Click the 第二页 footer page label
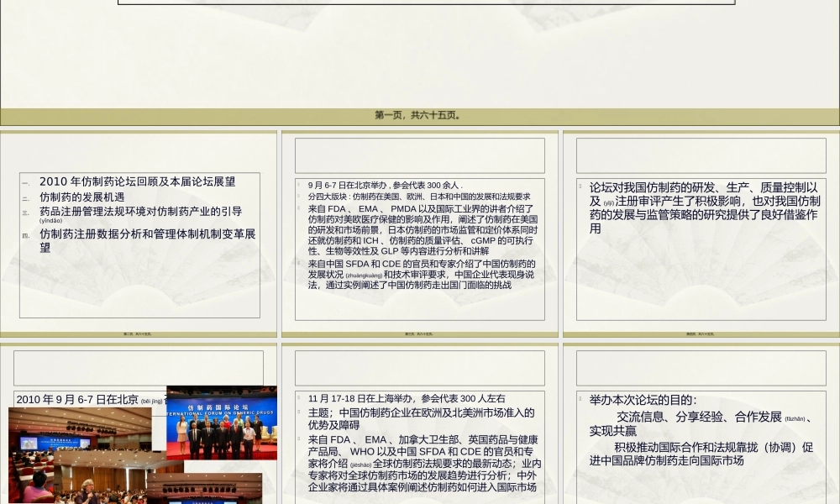The height and width of the screenshot is (504, 840). click(x=139, y=333)
